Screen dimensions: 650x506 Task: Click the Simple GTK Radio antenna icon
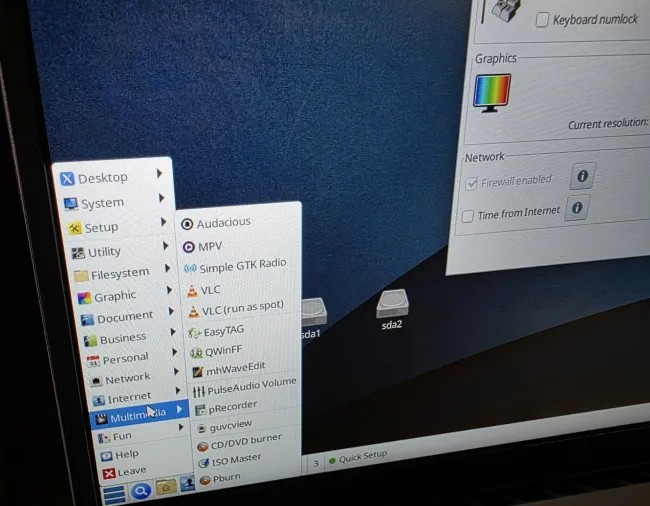coord(190,269)
